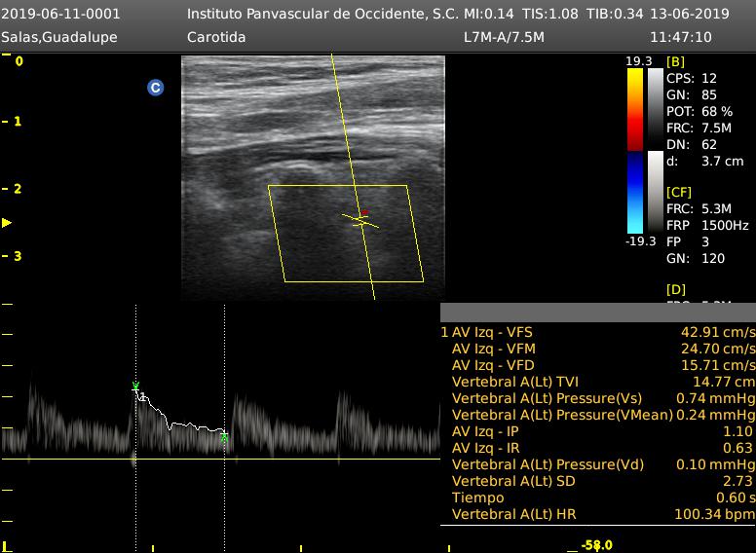Click the Doppler sample volume gate cursor
756x553 pixels.
pos(361,220)
